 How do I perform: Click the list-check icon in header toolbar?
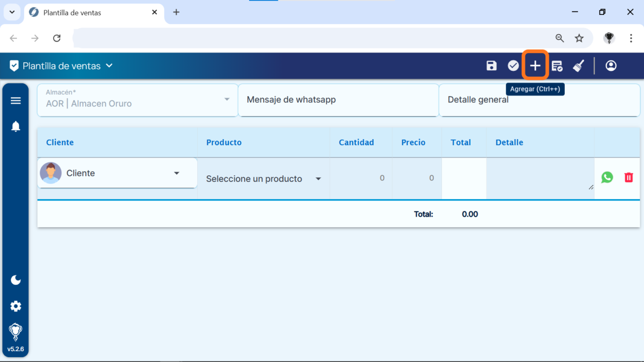[x=557, y=66]
